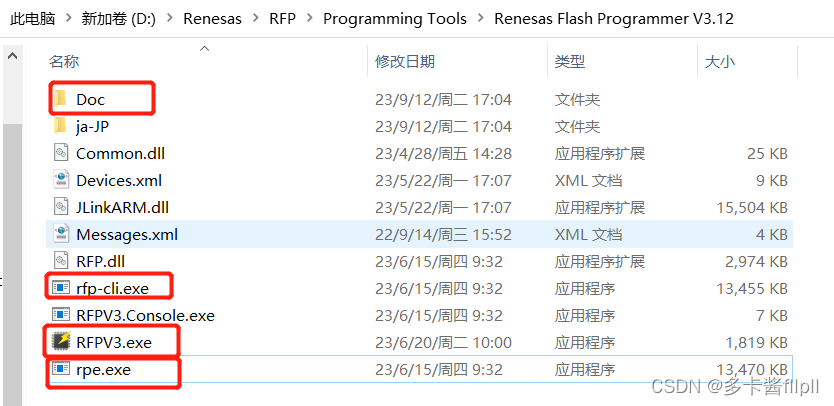Go to RFP breadcrumb folder

coord(282,19)
